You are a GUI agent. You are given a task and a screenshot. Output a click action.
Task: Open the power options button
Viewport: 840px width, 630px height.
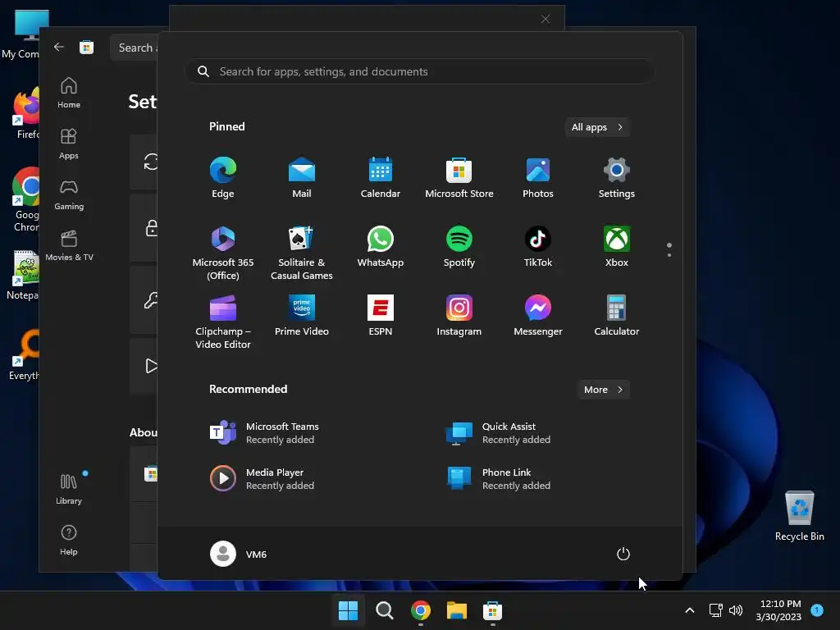point(623,554)
